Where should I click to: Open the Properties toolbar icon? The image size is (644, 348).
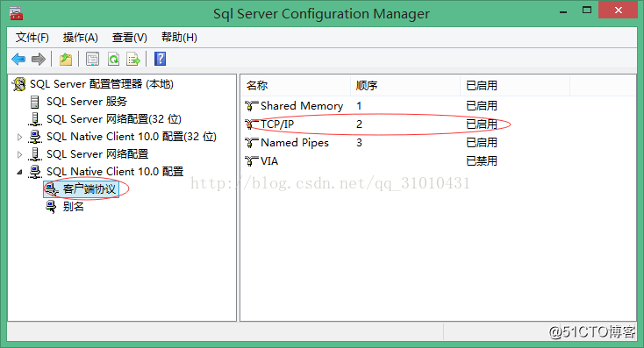(x=92, y=59)
